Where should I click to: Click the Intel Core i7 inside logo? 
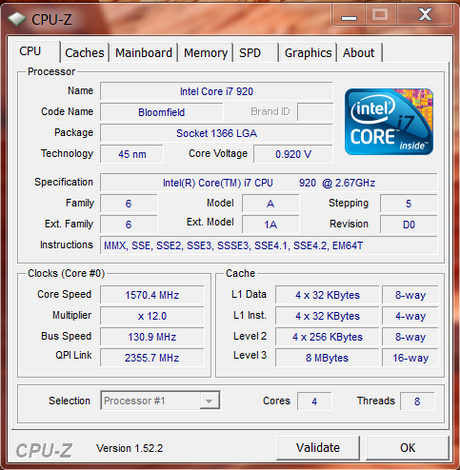(389, 122)
